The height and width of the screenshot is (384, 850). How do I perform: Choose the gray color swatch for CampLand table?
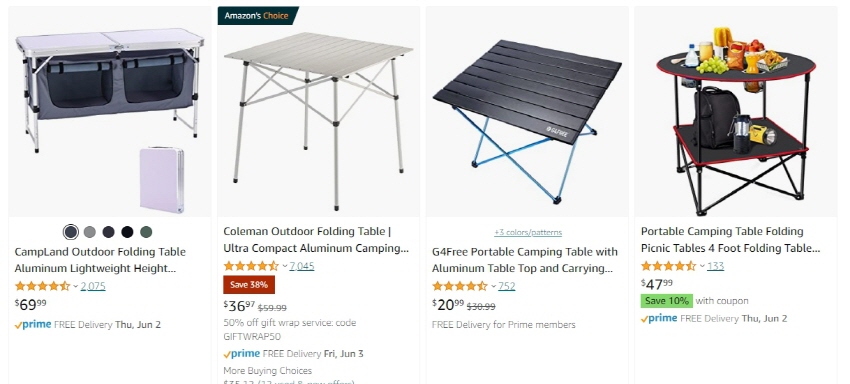point(90,232)
